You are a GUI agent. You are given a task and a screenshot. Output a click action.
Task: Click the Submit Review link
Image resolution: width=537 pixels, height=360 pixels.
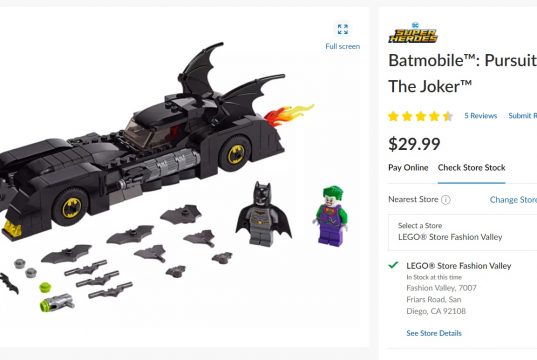pyautogui.click(x=523, y=116)
